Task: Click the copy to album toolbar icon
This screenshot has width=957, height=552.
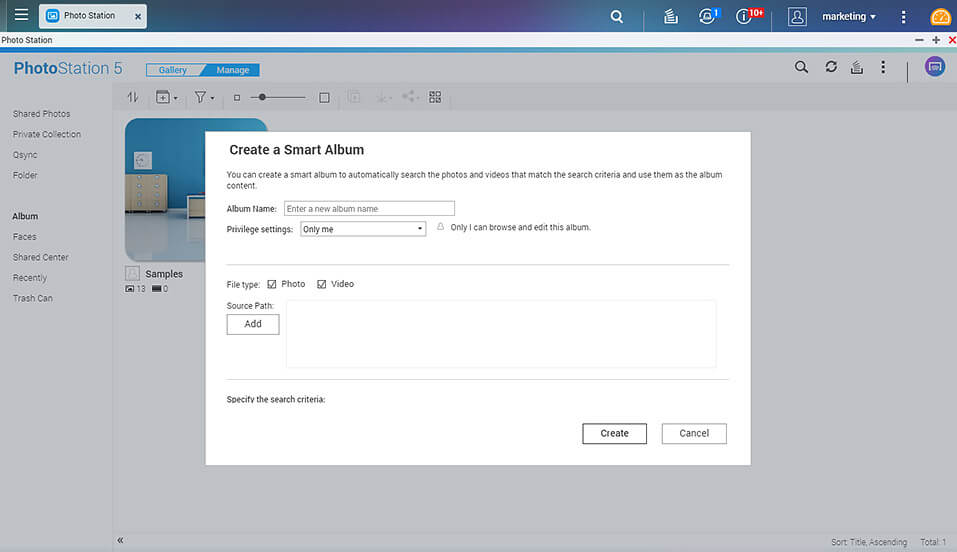Action: (354, 97)
